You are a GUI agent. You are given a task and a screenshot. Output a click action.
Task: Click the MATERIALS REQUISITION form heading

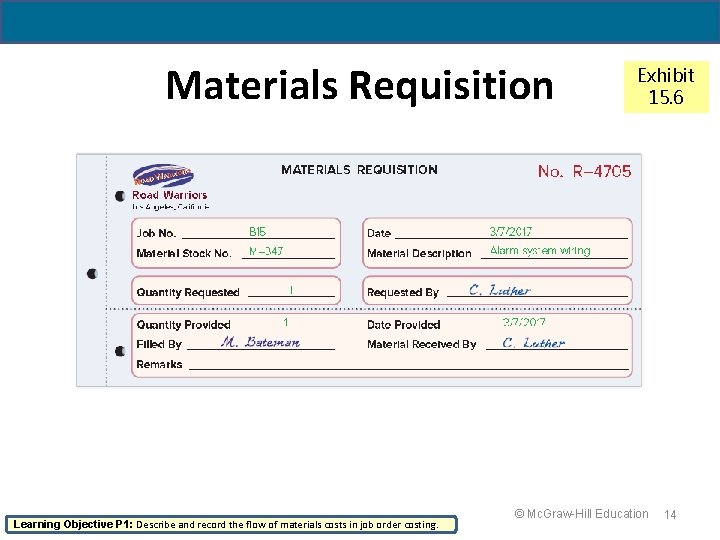[359, 169]
